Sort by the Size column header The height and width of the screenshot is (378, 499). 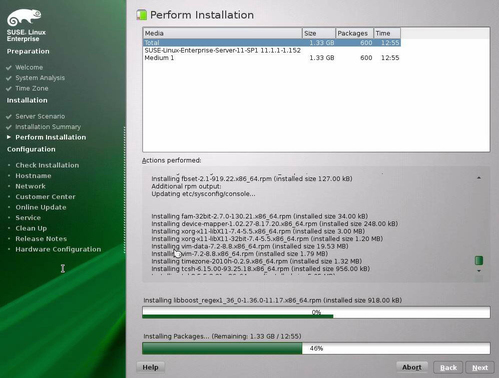click(319, 33)
